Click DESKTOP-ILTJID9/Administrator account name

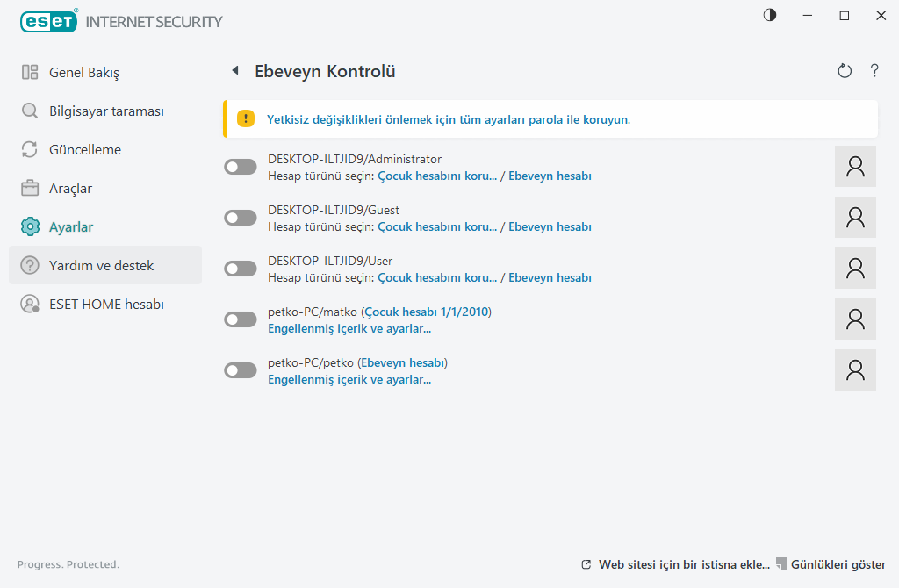click(x=355, y=160)
